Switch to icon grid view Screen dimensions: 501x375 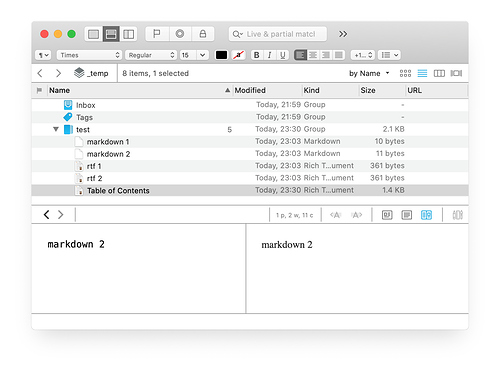tap(405, 73)
